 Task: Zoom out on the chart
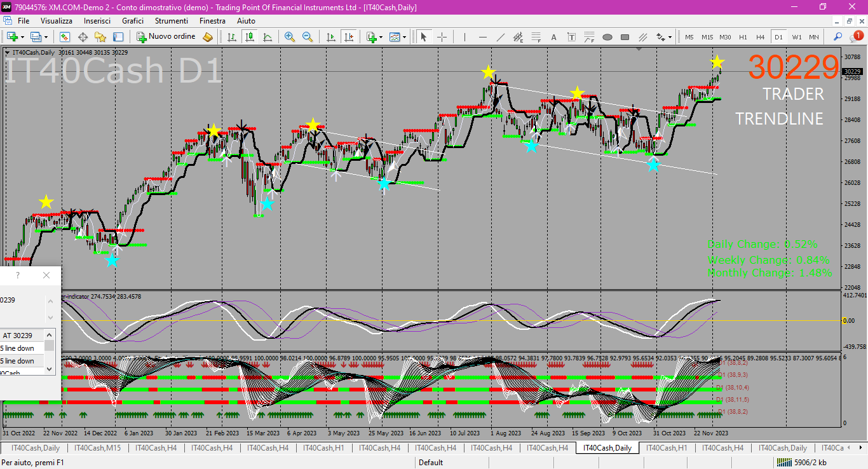[308, 37]
